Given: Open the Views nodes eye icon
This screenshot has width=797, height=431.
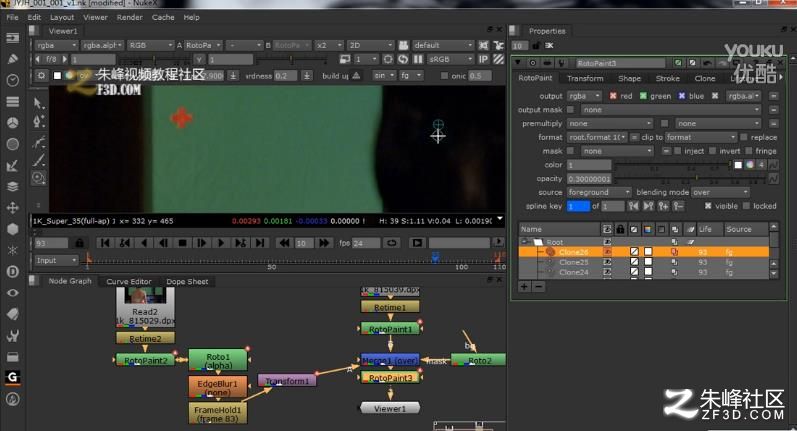Looking at the screenshot, I should (x=13, y=293).
